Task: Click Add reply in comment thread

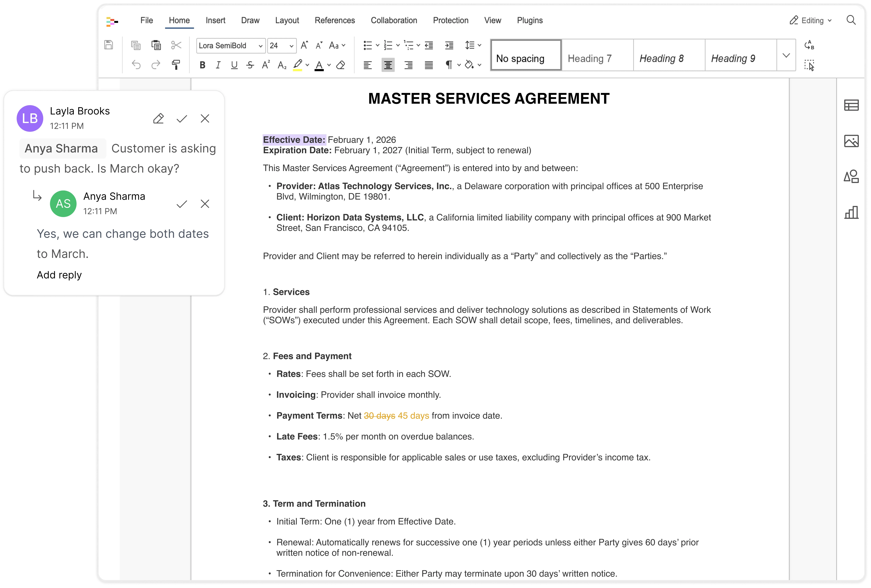Action: click(59, 275)
